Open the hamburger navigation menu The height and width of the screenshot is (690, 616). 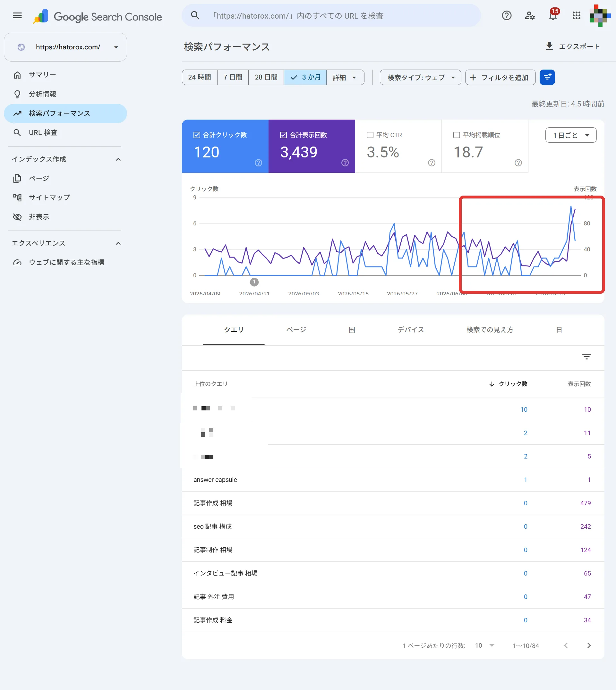coord(17,16)
